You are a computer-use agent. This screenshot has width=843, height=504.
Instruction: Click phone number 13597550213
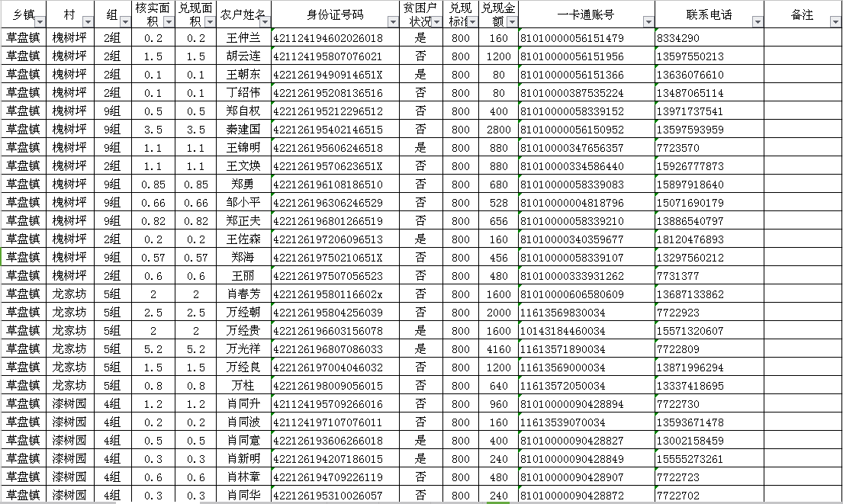pos(690,56)
